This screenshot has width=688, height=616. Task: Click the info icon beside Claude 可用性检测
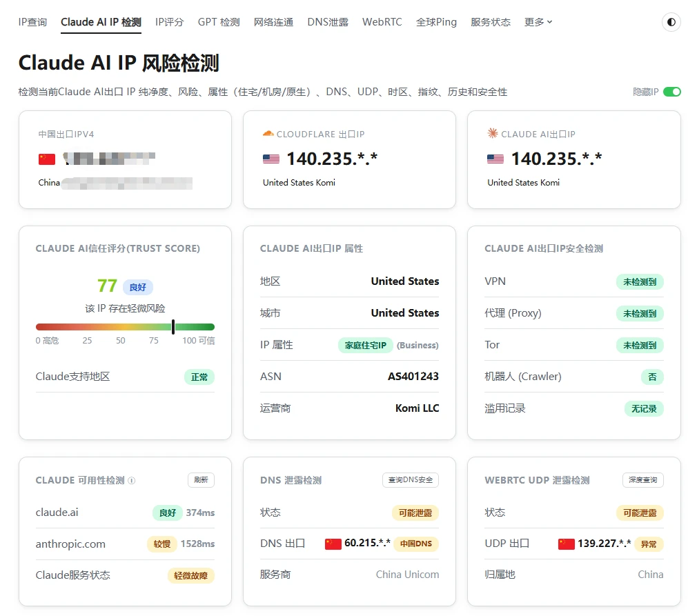[132, 480]
